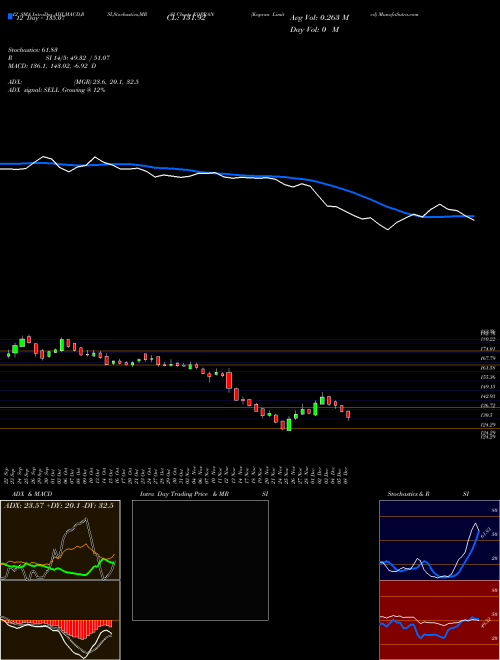Click the 'CL: 131.92' closing price label
Image resolution: width=500 pixels, height=660 pixels.
pos(186,18)
